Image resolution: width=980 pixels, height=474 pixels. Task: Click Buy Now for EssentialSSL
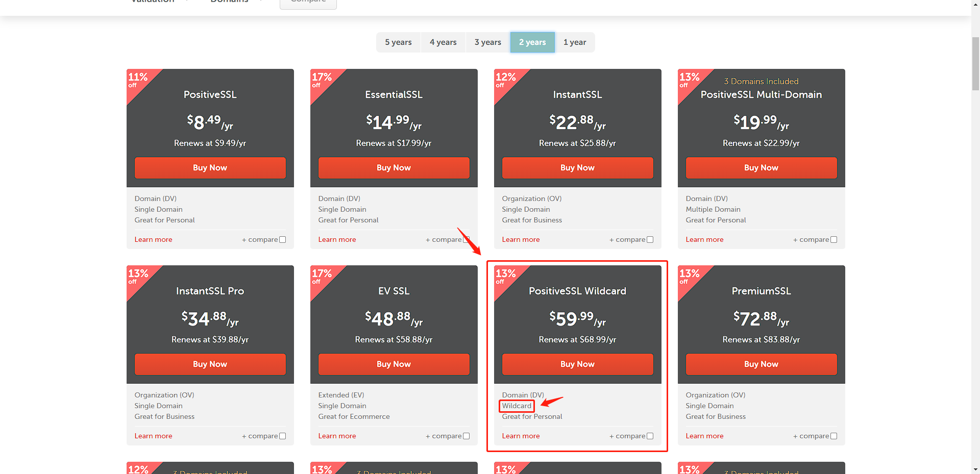(x=394, y=168)
